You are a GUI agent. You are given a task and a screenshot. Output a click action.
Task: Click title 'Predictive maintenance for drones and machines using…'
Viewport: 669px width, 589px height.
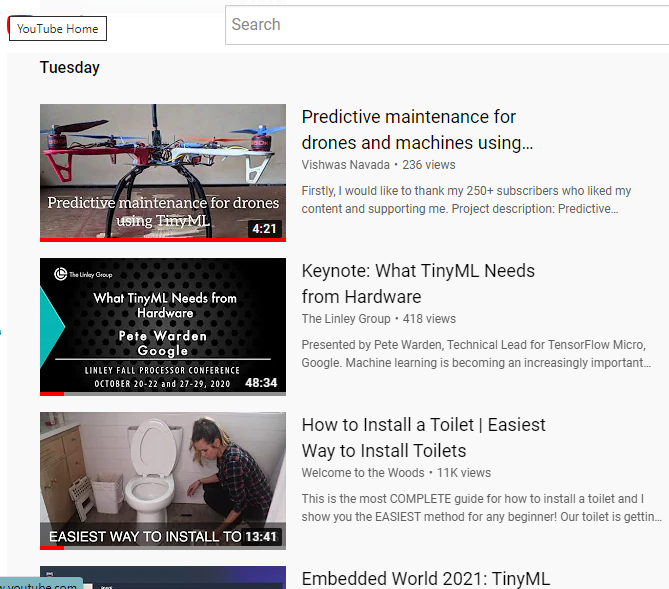coord(417,130)
